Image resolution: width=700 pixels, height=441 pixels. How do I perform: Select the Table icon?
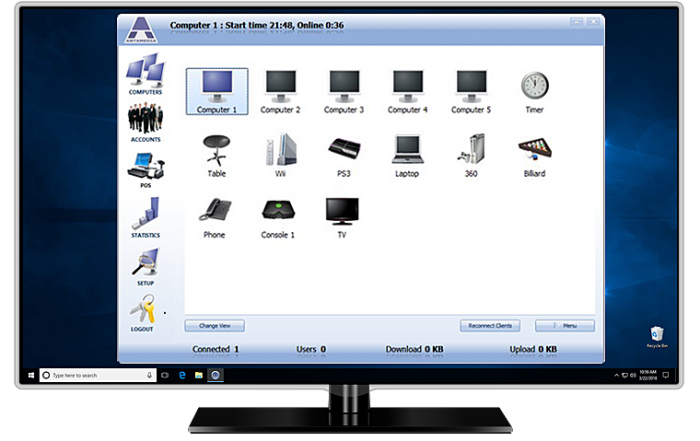[217, 156]
